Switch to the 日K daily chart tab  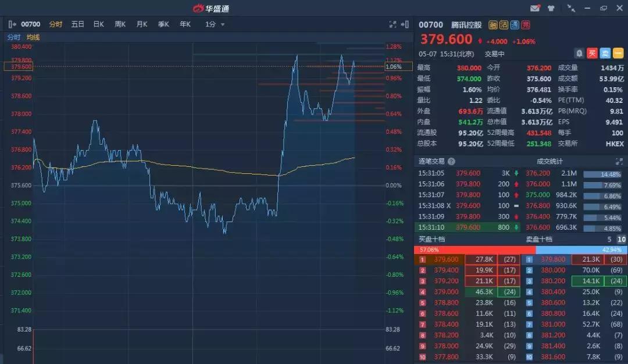click(98, 24)
